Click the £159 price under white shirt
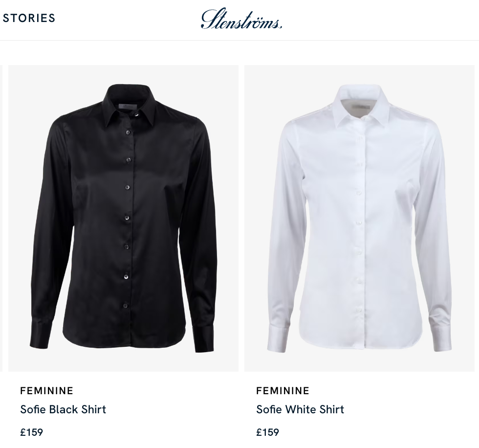The image size is (479, 448). click(268, 432)
